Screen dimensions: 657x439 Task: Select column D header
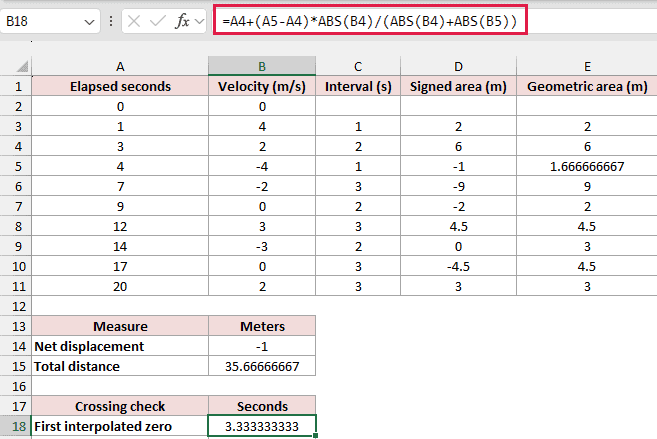pos(458,66)
